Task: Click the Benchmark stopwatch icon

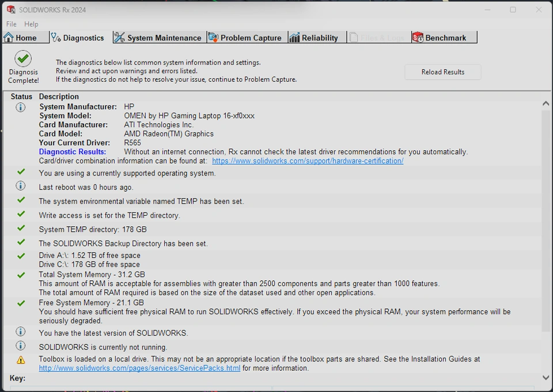Action: 418,37
